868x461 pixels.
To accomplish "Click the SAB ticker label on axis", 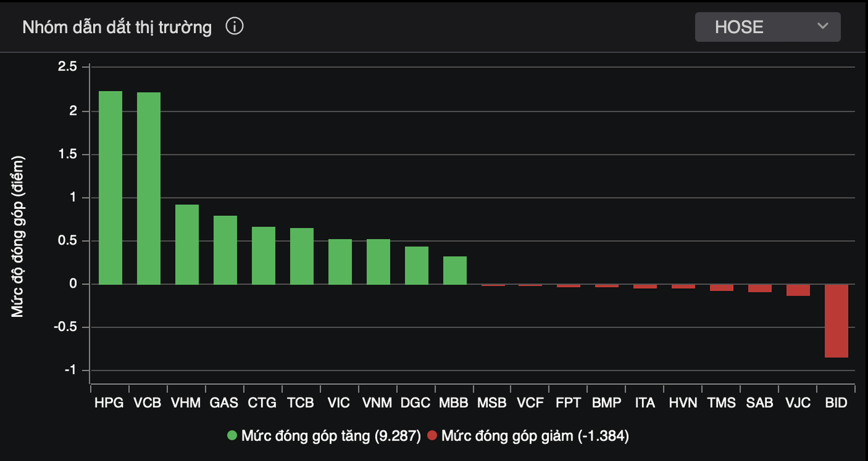I will coord(759,403).
